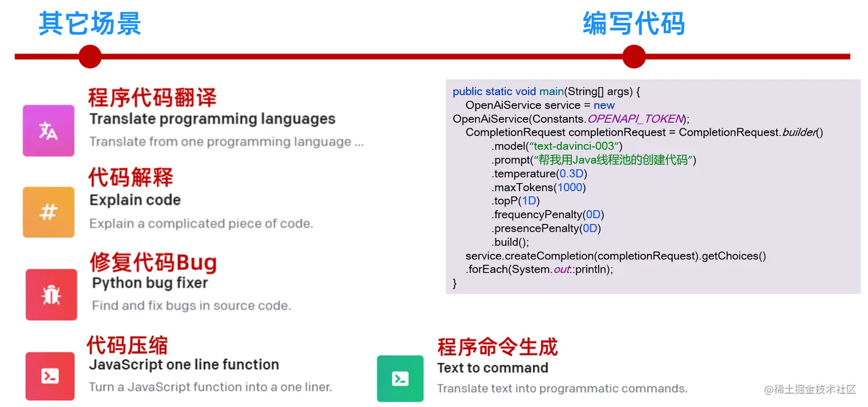The width and height of the screenshot is (868, 407).
Task: Click the '其它场景' section title
Action: click(x=90, y=24)
